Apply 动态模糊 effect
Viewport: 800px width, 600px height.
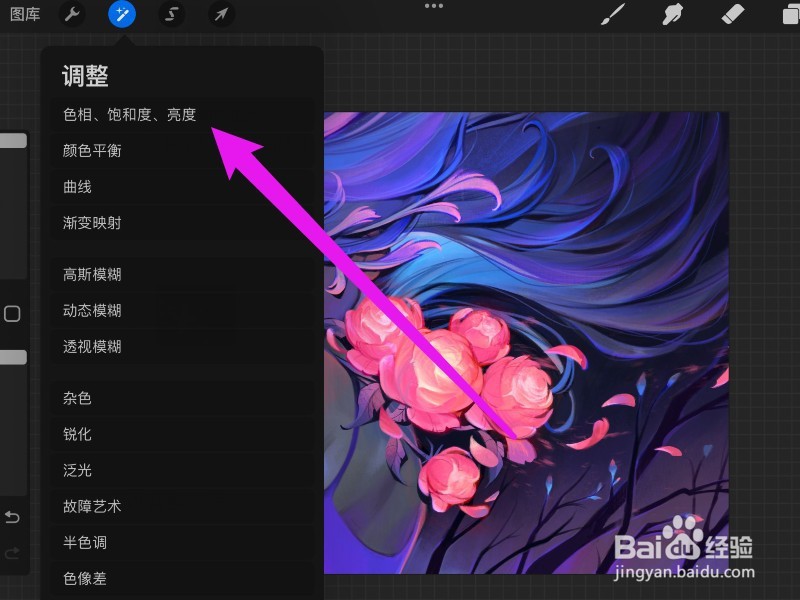(x=183, y=310)
